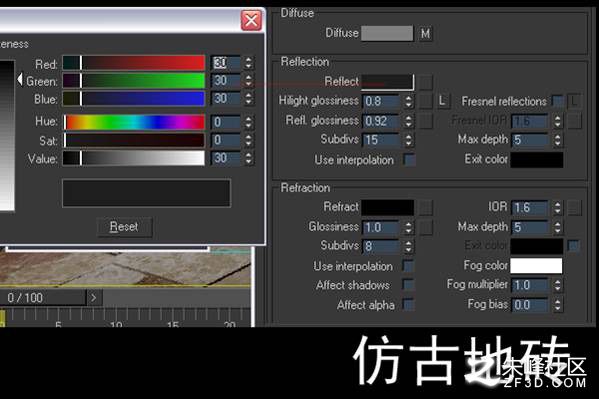The height and width of the screenshot is (399, 599).
Task: Open the Reflect color swatch
Action: 387,82
